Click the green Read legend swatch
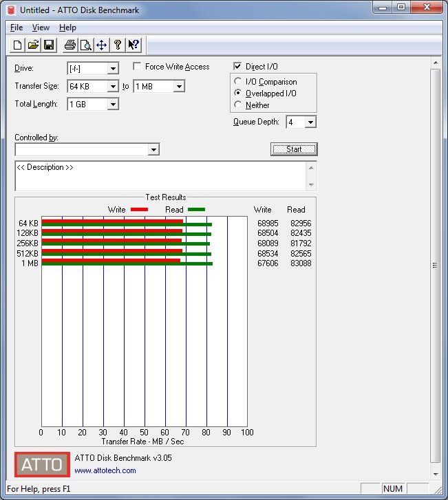This screenshot has width=448, height=500. click(x=197, y=210)
